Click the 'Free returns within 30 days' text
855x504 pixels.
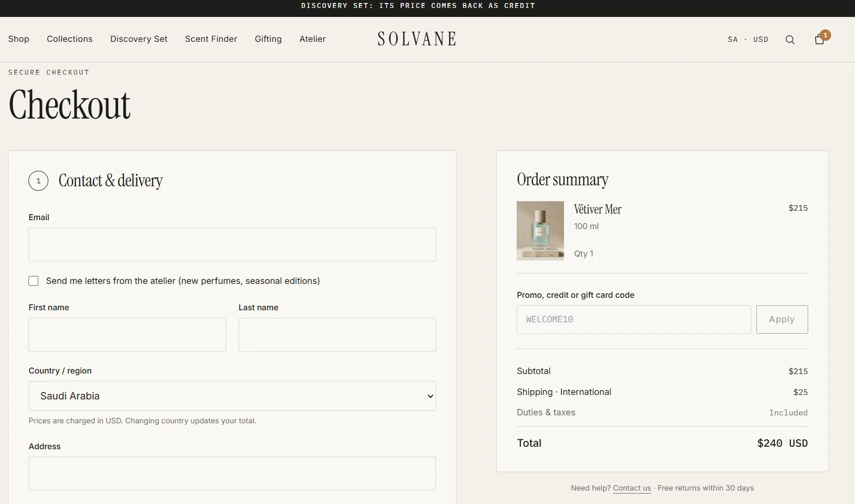coord(706,488)
